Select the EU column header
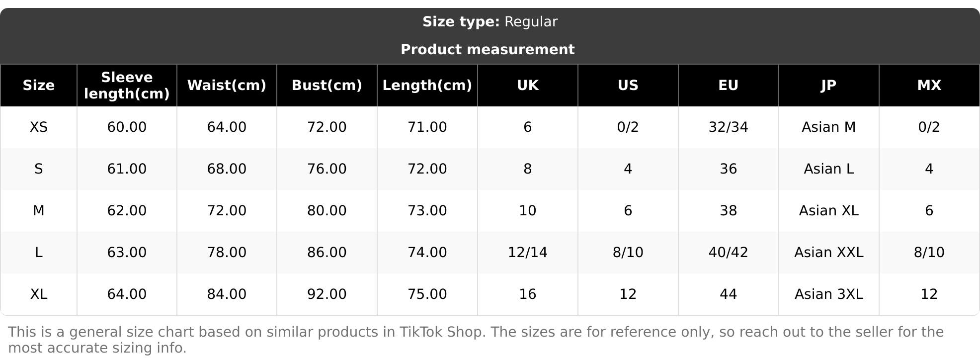Screen dimensions: 980x364 [x=728, y=85]
